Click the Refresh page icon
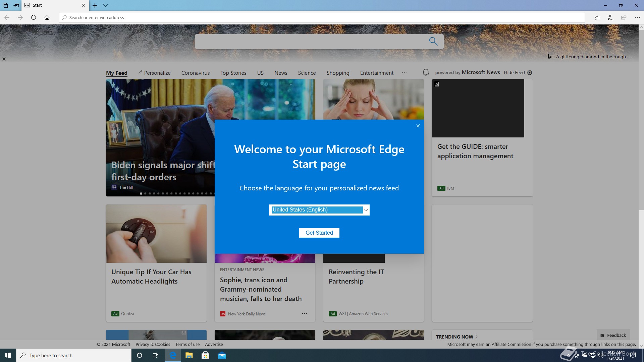This screenshot has width=644, height=362. (34, 17)
